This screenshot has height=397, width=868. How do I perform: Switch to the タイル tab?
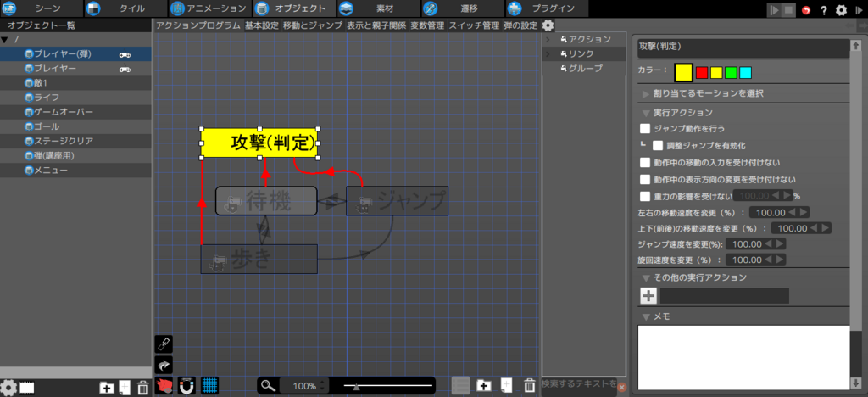[125, 8]
